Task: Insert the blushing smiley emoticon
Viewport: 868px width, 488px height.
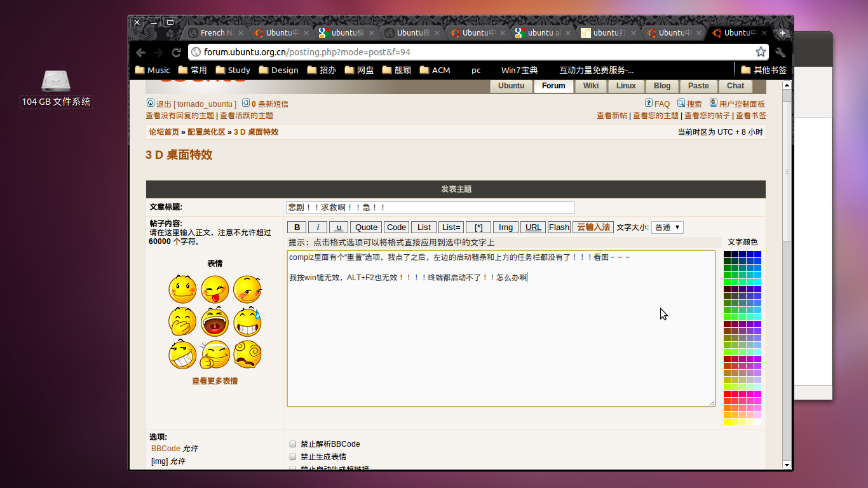Action: (x=182, y=289)
